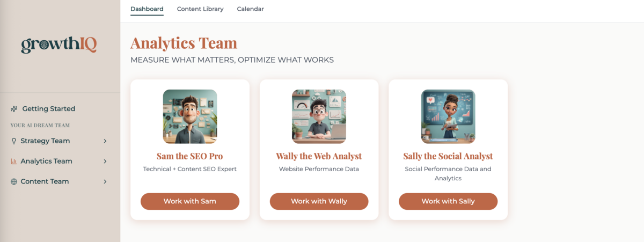The width and height of the screenshot is (644, 242).
Task: Click the Getting Started sparkle icon
Action: (14, 109)
